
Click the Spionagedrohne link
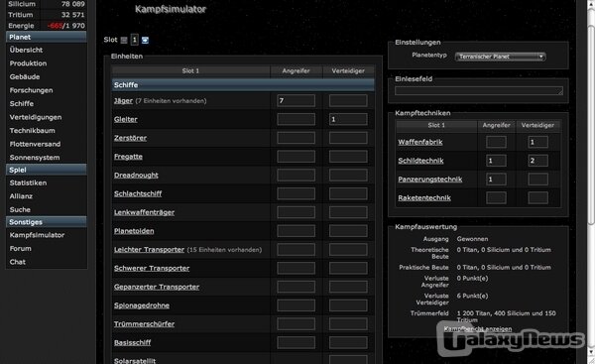point(142,305)
